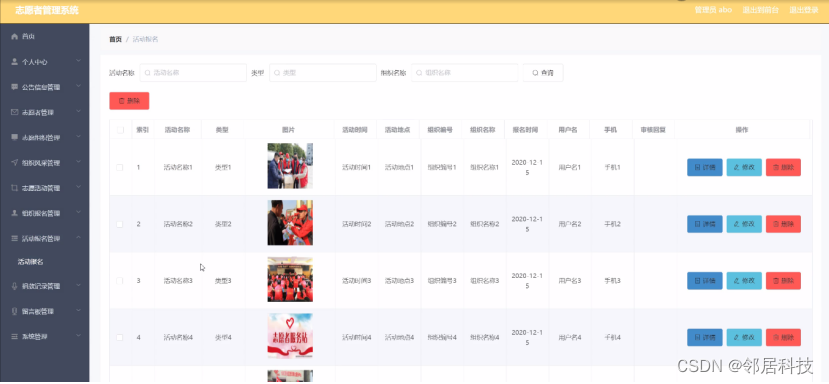Click the microphone icon beside 捐赠记录管理
829x384 pixels.
14,286
